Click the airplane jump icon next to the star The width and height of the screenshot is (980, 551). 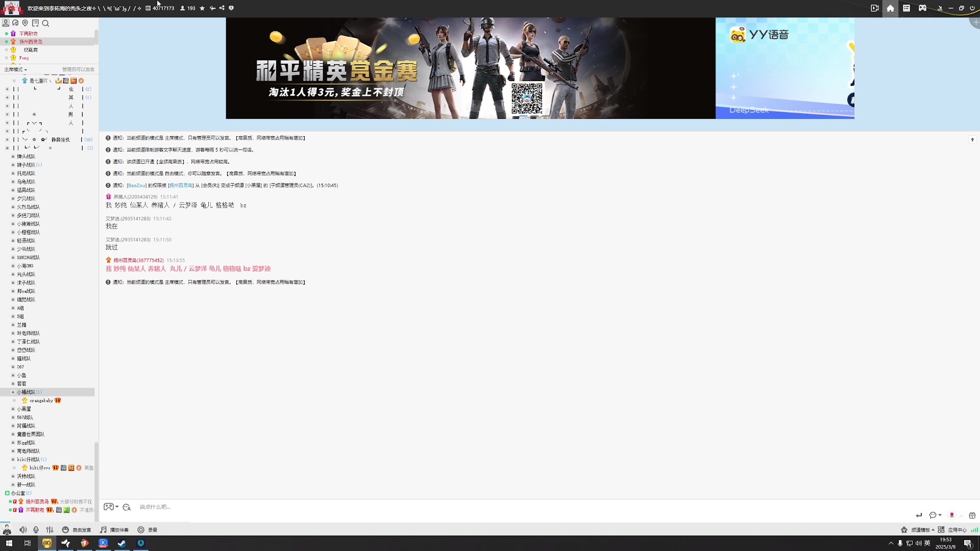tap(212, 8)
